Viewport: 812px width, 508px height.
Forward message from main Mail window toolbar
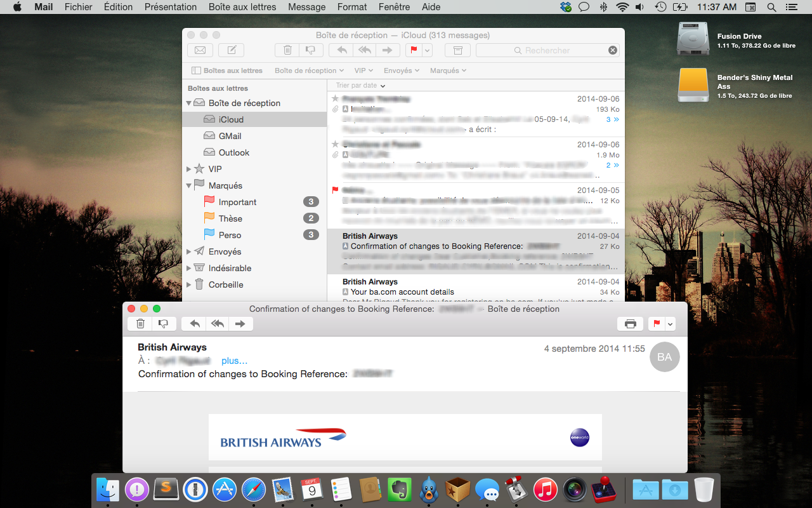pyautogui.click(x=387, y=50)
